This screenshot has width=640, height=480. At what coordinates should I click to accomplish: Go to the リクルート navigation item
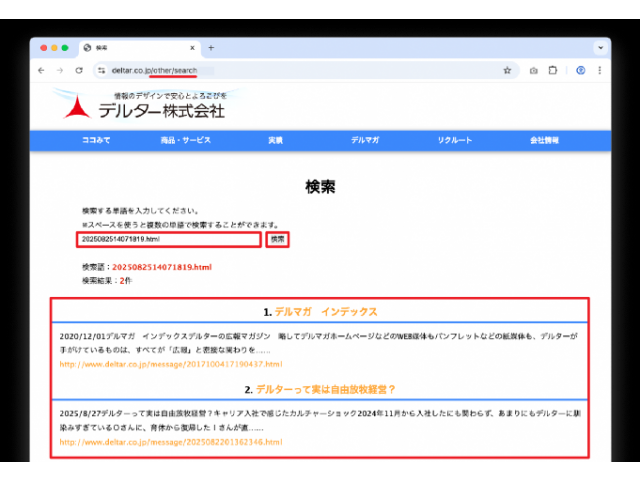coord(455,140)
